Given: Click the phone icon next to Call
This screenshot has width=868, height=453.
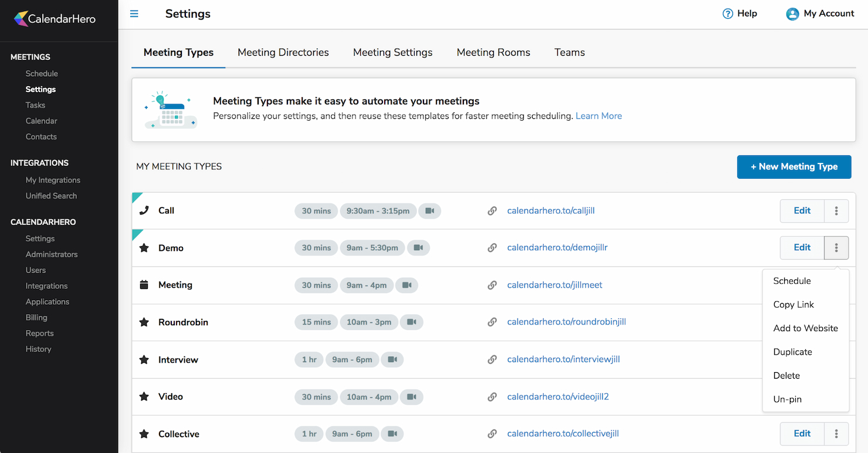Looking at the screenshot, I should point(144,210).
